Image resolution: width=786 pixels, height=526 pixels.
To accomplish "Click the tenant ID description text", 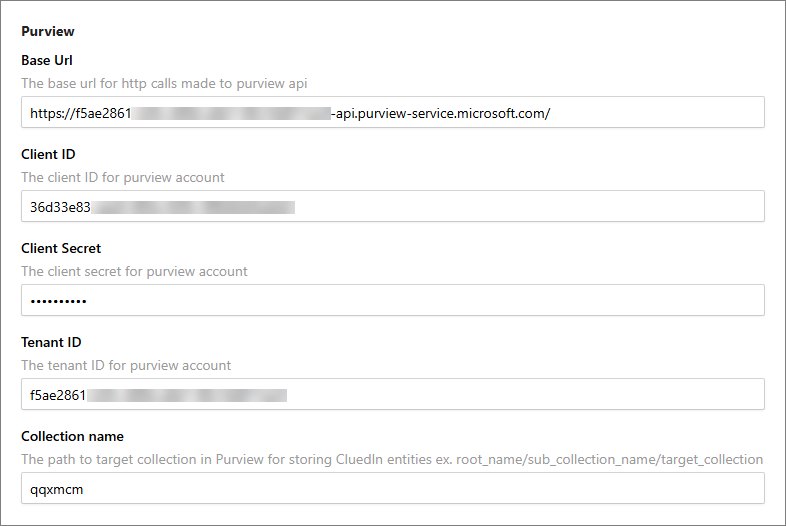I will pyautogui.click(x=126, y=365).
